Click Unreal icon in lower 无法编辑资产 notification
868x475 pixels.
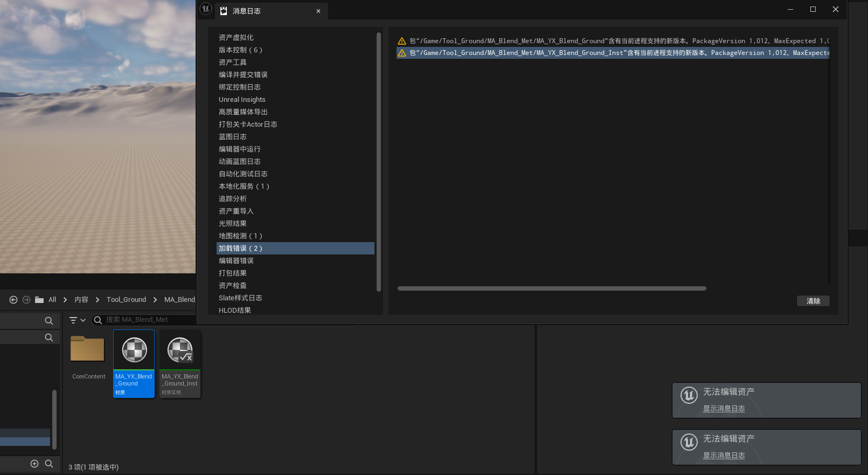[x=689, y=442]
